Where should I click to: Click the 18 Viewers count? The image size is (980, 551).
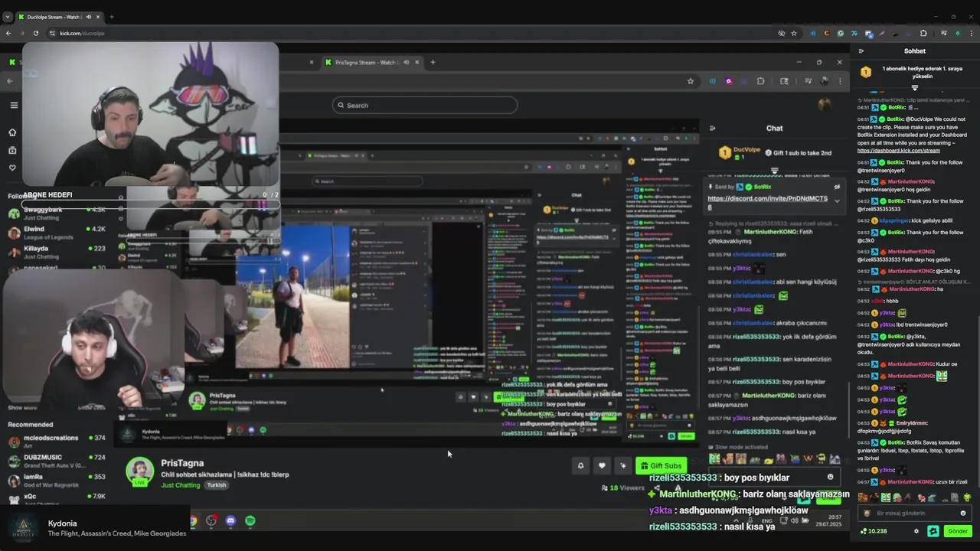(x=623, y=487)
